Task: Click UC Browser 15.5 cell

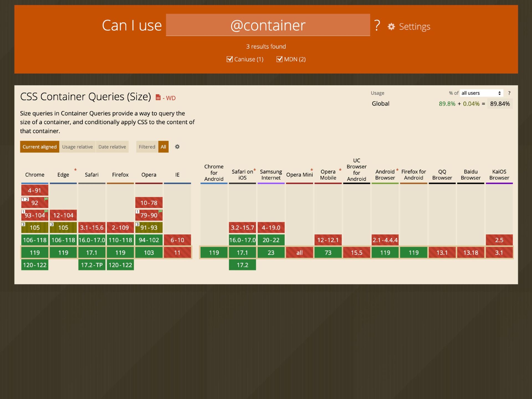Action: tap(357, 252)
